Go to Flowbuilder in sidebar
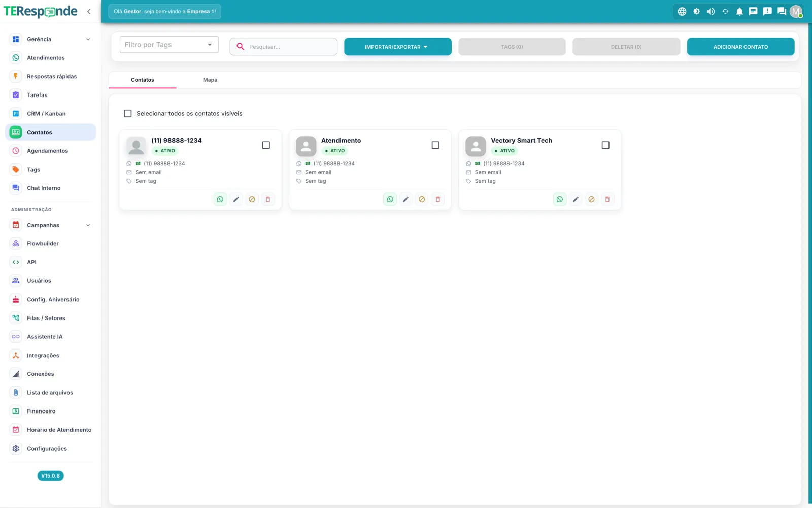812x508 pixels. [50, 244]
